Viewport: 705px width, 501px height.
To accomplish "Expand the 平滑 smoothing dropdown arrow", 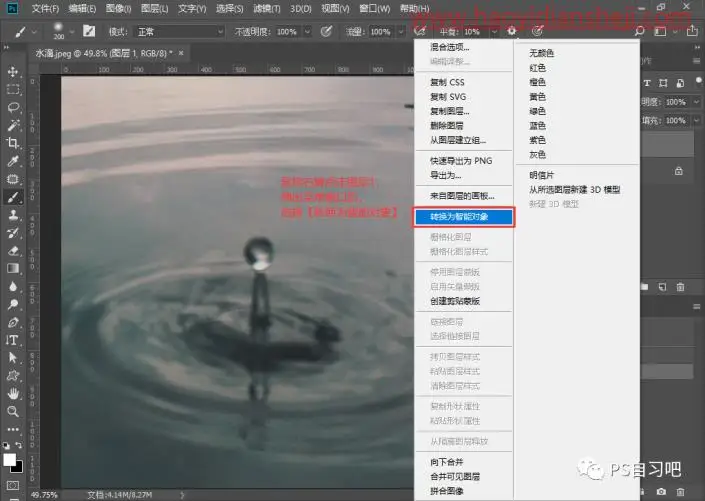I will (494, 31).
